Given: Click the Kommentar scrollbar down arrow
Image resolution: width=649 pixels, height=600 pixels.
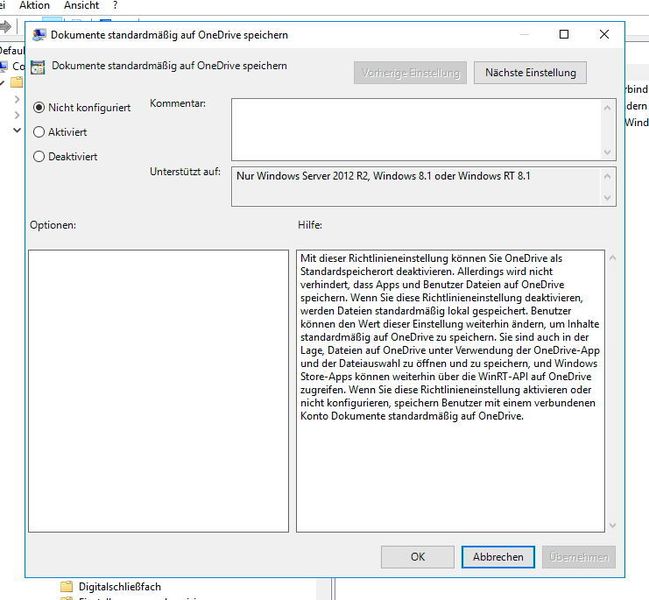Looking at the screenshot, I should (607, 152).
